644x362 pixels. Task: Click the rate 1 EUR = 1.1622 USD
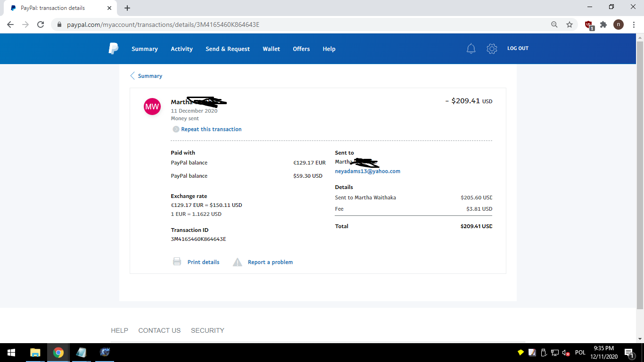[x=196, y=214]
